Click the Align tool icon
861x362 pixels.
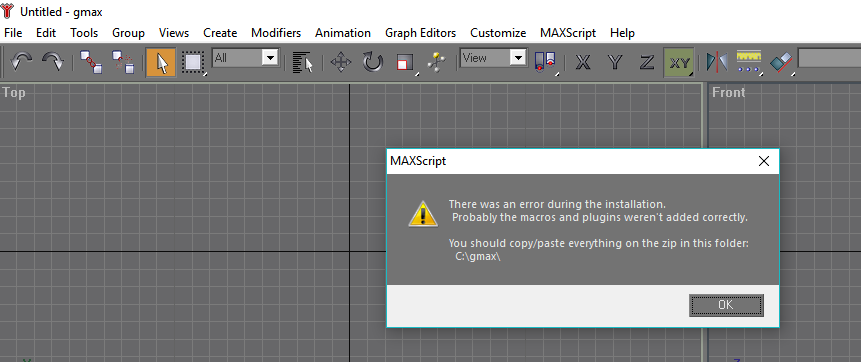coord(781,62)
